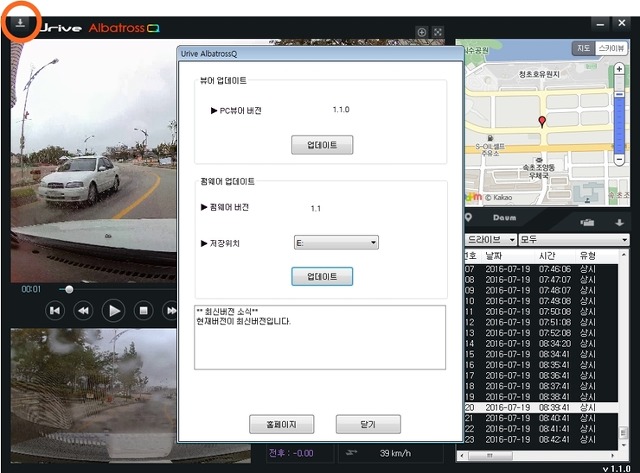Click S-OIL gas station marker on map

490,138
